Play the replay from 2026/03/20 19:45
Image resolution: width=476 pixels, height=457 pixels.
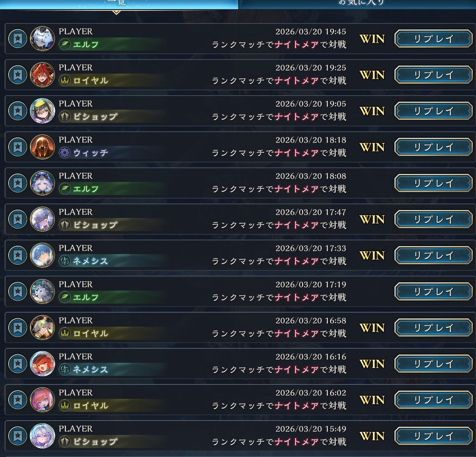(x=433, y=39)
